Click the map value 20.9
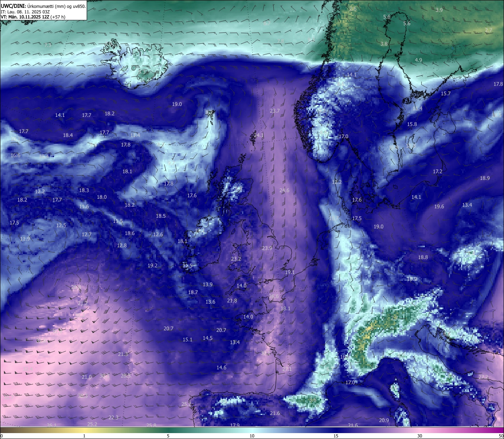Screen dimensions: 504x439 (x=384, y=420)
